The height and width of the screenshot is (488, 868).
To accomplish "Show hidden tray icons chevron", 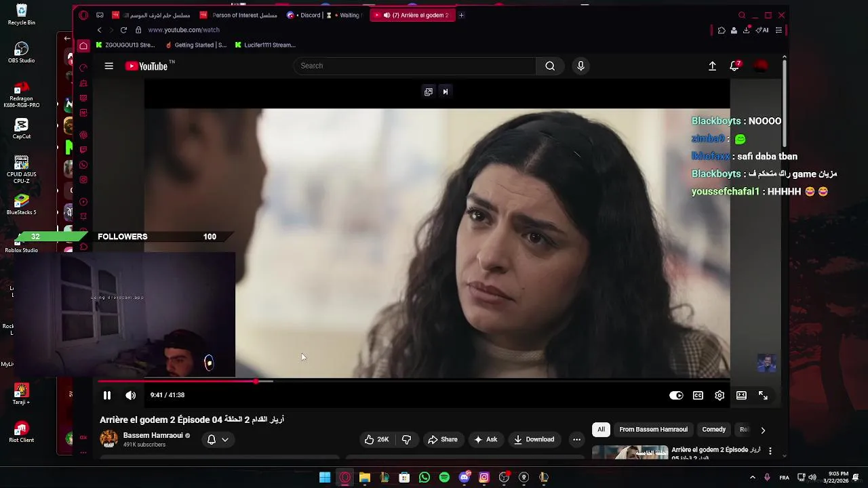I will 752,477.
